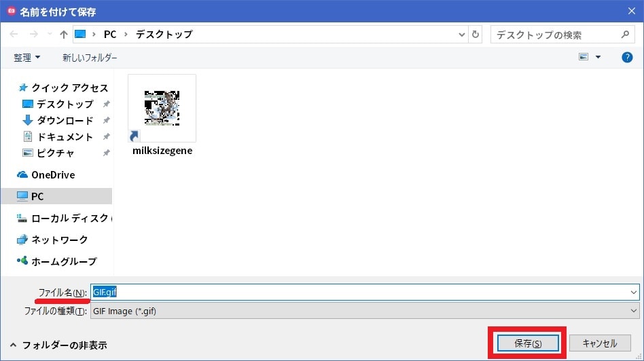Click the pin icon next to ピクチャ

point(107,153)
